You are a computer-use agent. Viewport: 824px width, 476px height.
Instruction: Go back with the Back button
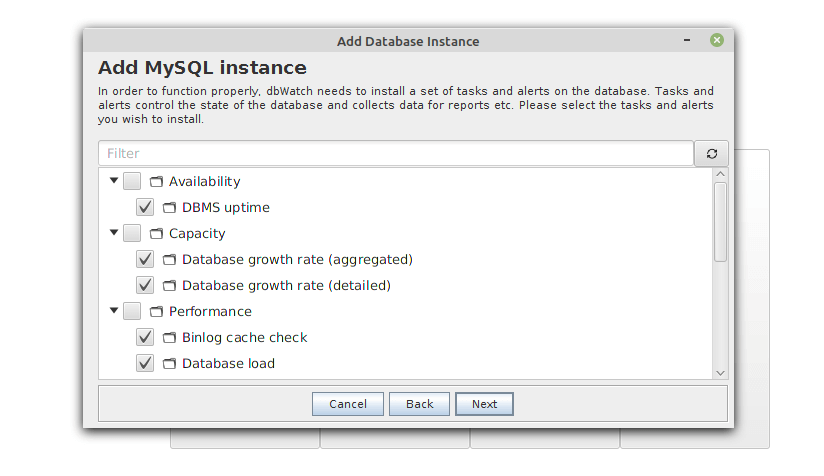[419, 404]
